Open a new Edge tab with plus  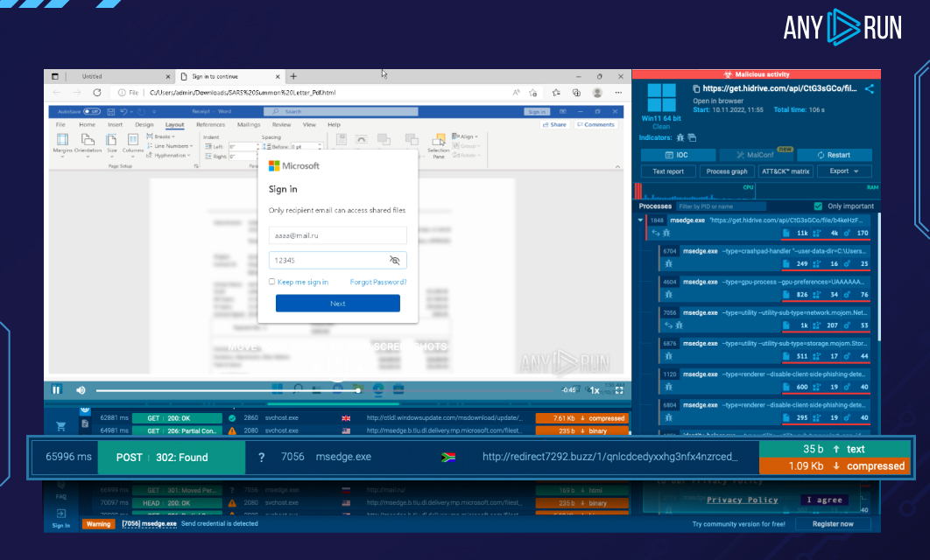coord(293,76)
